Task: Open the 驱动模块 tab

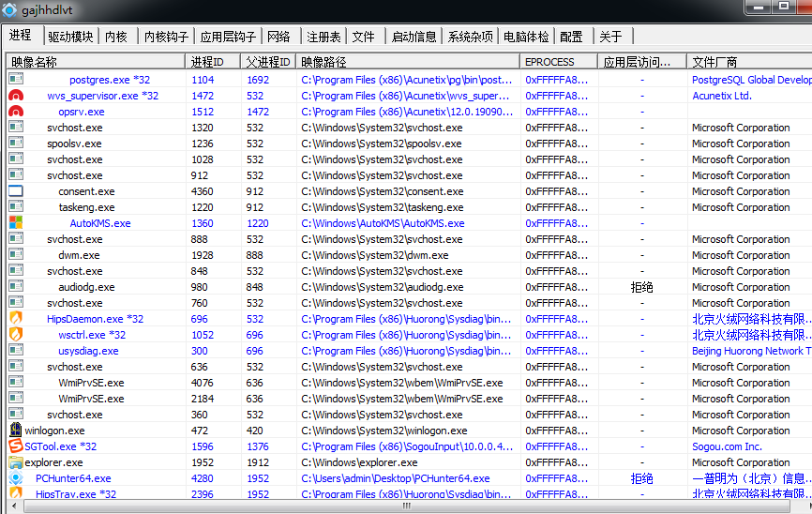Action: coord(70,37)
